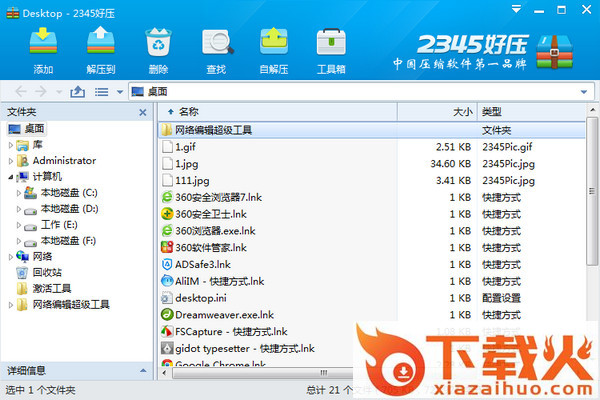600x400 pixels.
Task: Click the desktop.ini file icon
Action: (167, 298)
